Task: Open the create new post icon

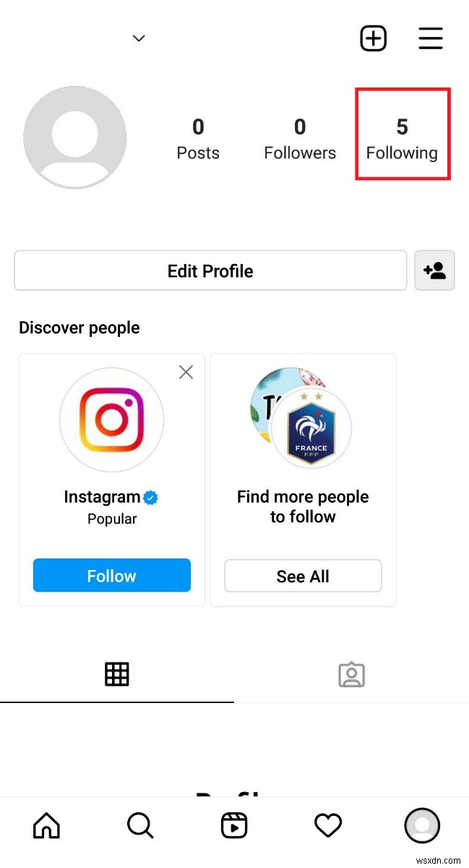Action: [x=373, y=38]
